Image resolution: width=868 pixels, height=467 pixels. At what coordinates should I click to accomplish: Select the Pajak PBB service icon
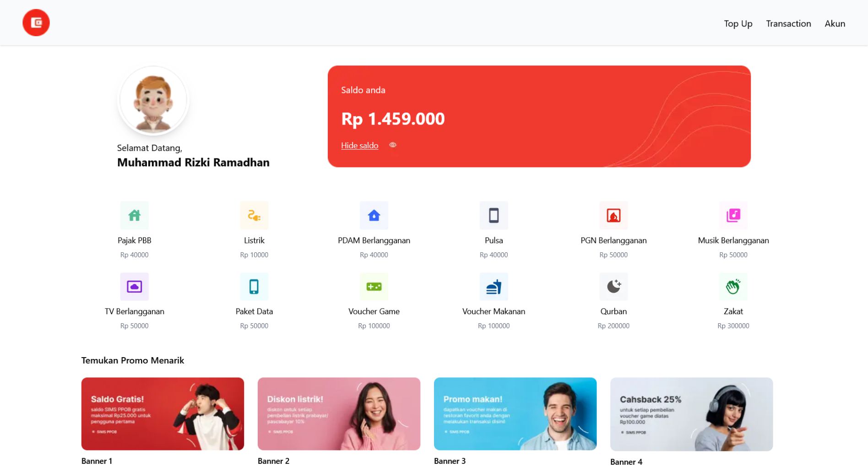coord(134,215)
